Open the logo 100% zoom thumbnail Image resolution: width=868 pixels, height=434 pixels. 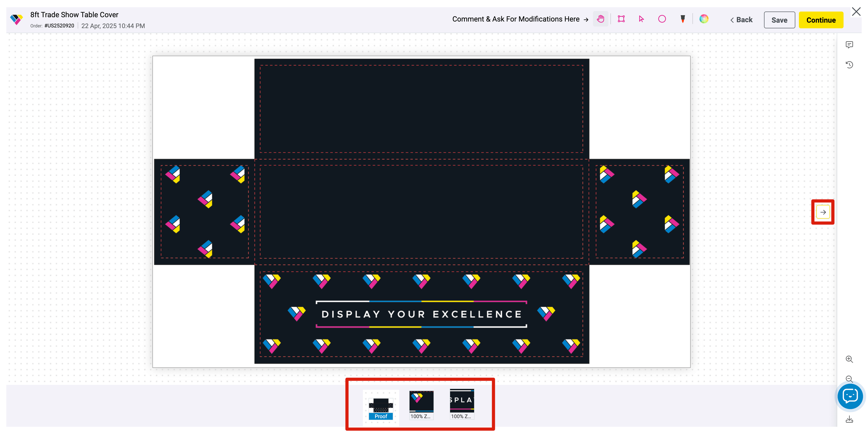421,405
